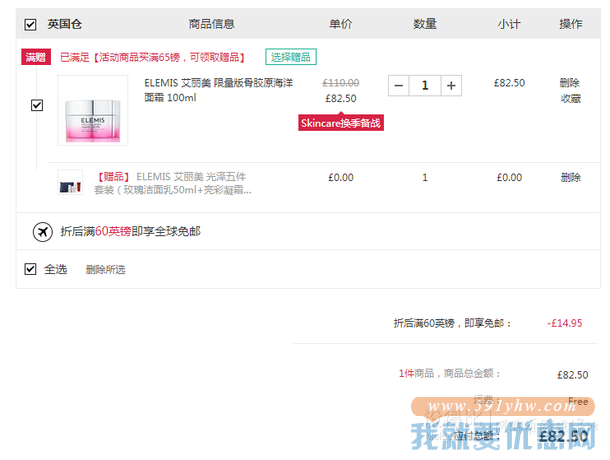
Task: Open the ELEMIS cream jar product thumbnail
Action: pyautogui.click(x=93, y=110)
